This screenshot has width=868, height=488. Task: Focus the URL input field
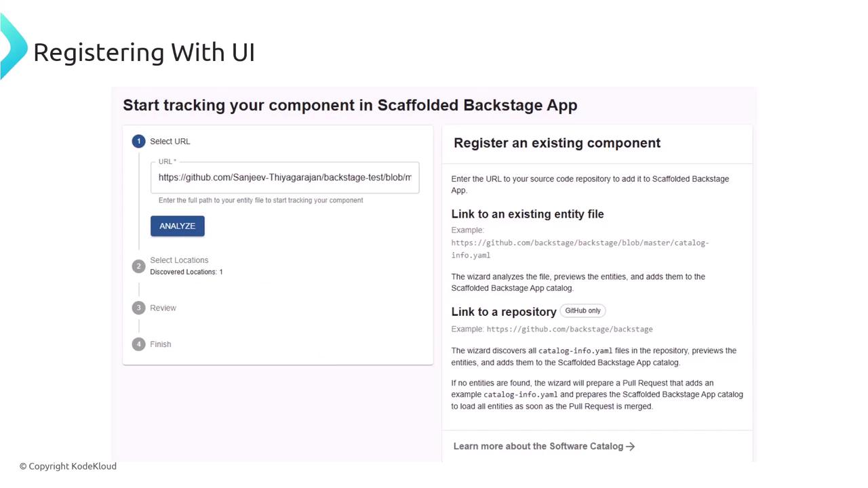285,178
